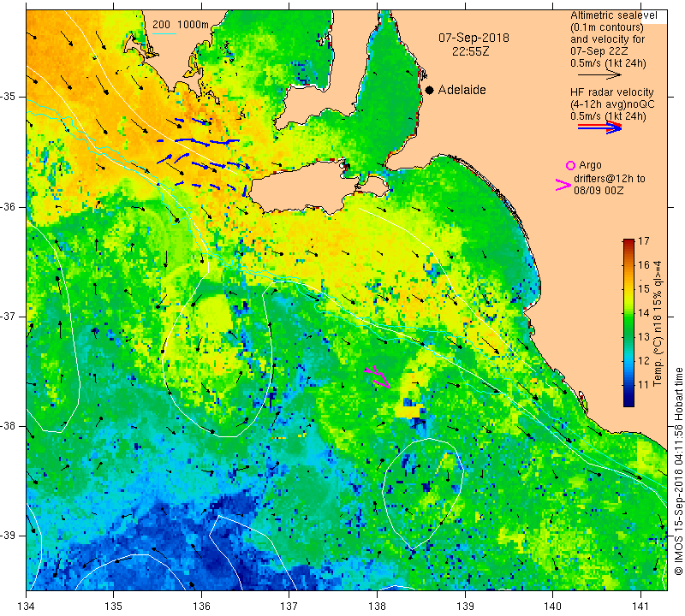The image size is (685, 616).
Task: Click the dark blue bottom of colorbar
Action: (628, 400)
